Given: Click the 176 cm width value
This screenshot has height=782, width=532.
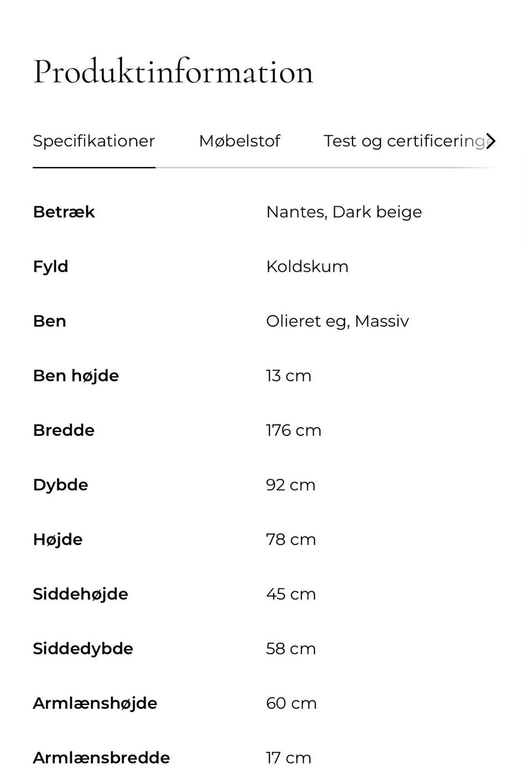Looking at the screenshot, I should point(293,430).
